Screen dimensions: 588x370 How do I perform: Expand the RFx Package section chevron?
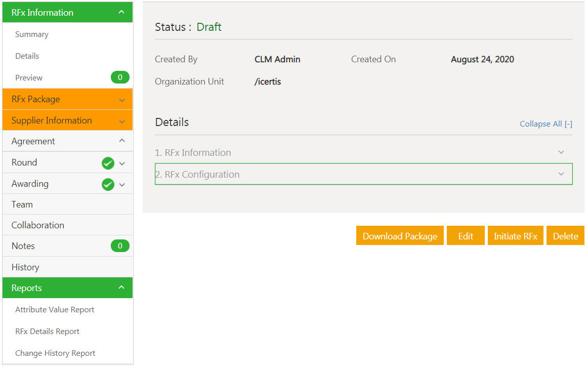(122, 100)
